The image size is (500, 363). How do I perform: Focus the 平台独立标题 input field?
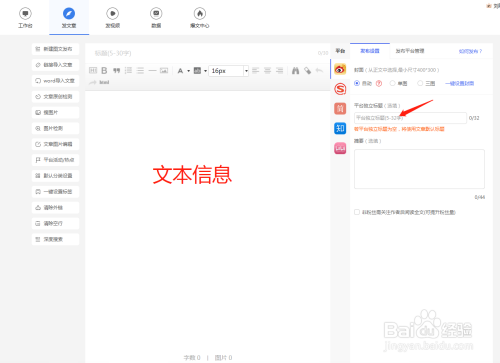(410, 118)
